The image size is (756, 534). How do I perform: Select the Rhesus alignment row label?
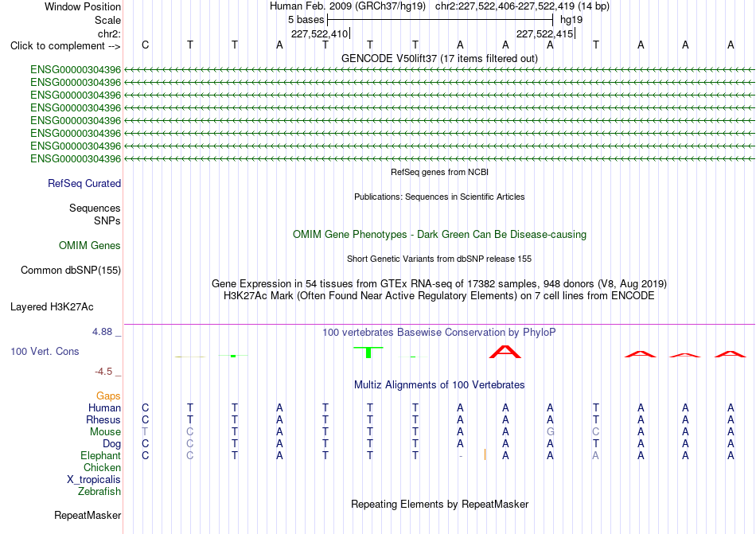[x=103, y=420]
